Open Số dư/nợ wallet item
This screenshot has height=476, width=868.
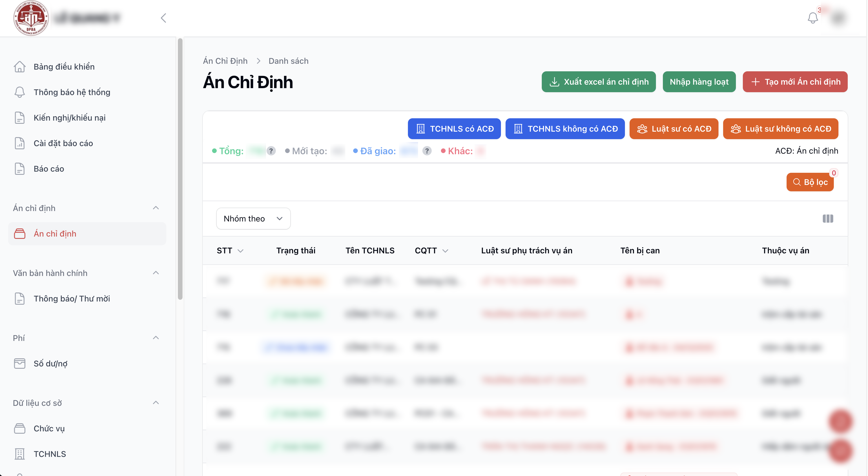[x=50, y=364]
